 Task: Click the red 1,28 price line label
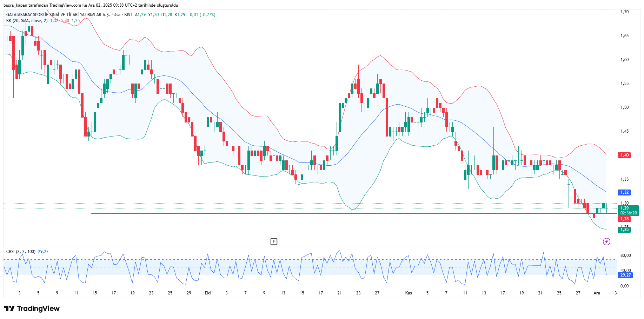pos(624,219)
